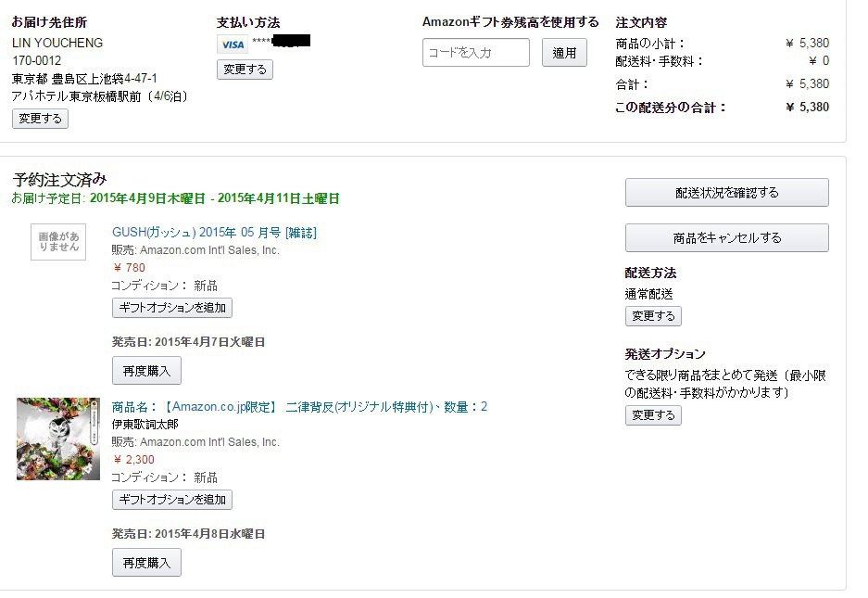Change the payment method under 支払い方法
The image size is (868, 598).
[x=245, y=70]
